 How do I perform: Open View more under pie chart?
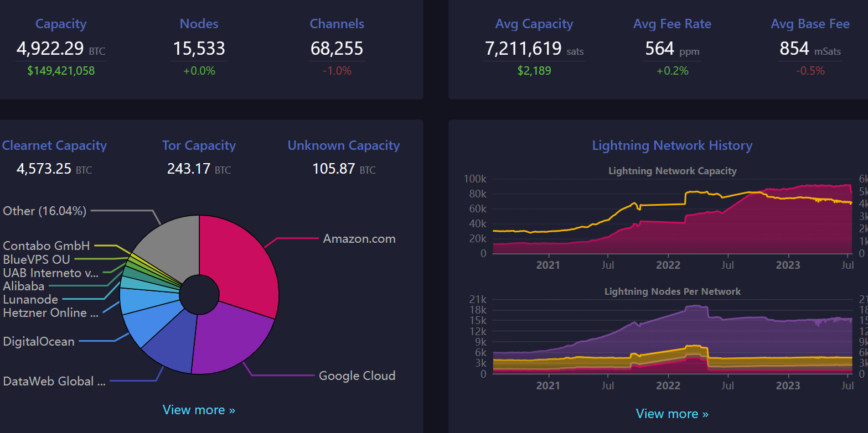point(199,410)
